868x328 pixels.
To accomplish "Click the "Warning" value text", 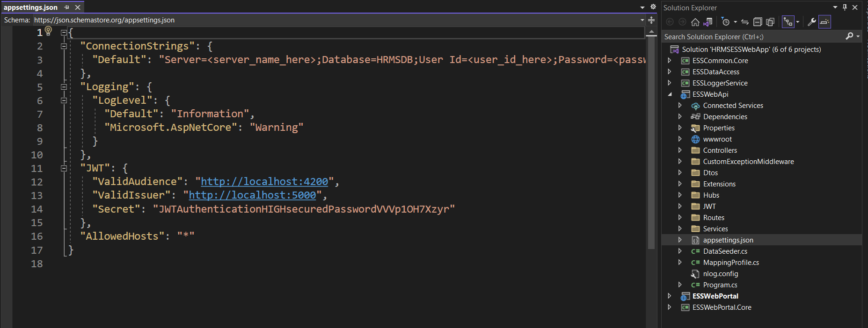I will click(x=277, y=127).
